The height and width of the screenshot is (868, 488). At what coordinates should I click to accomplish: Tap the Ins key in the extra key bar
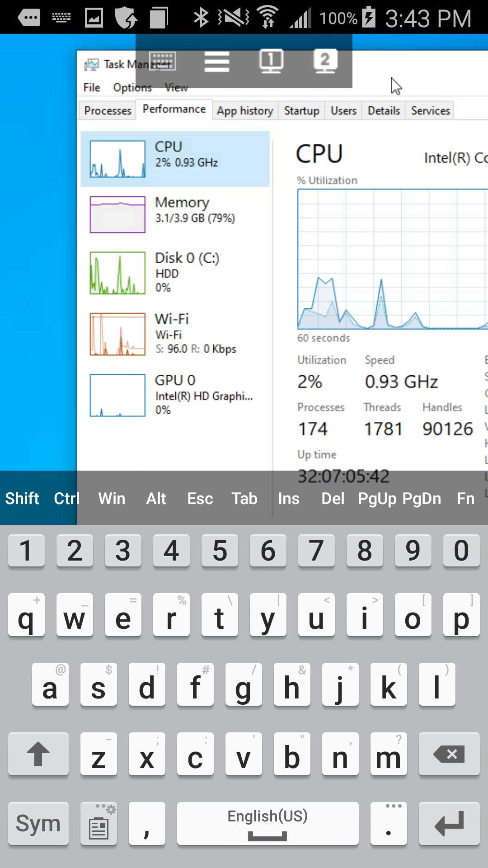tap(289, 499)
